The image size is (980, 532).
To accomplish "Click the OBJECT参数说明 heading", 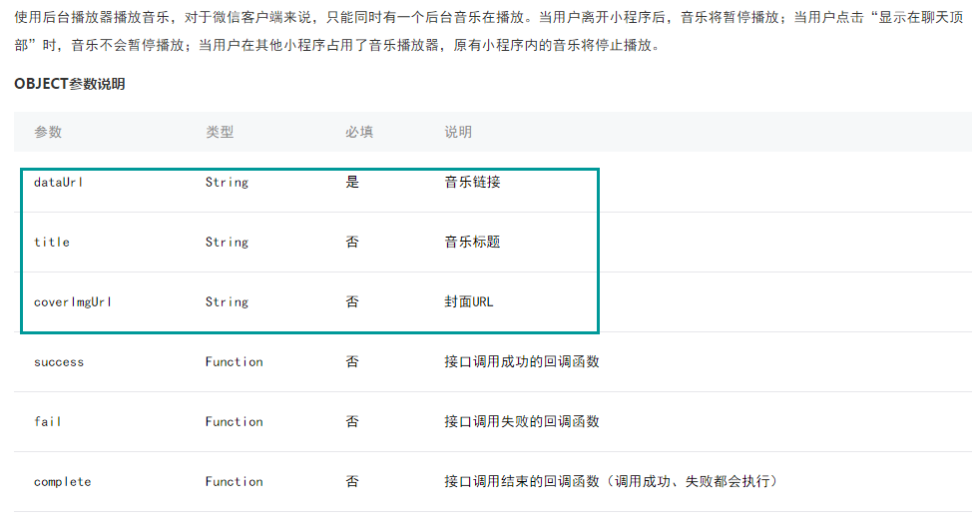I will (x=70, y=84).
